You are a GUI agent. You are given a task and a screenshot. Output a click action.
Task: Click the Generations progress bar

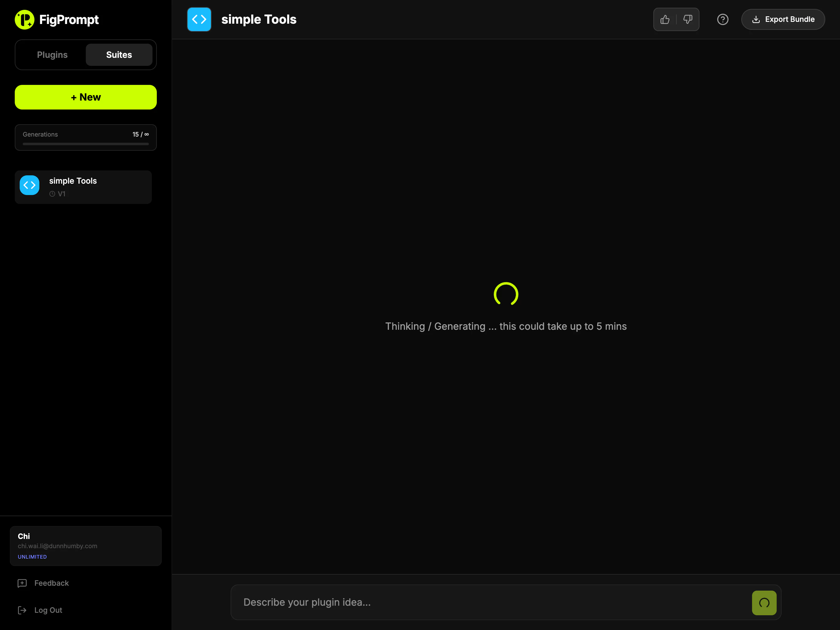pos(85,144)
